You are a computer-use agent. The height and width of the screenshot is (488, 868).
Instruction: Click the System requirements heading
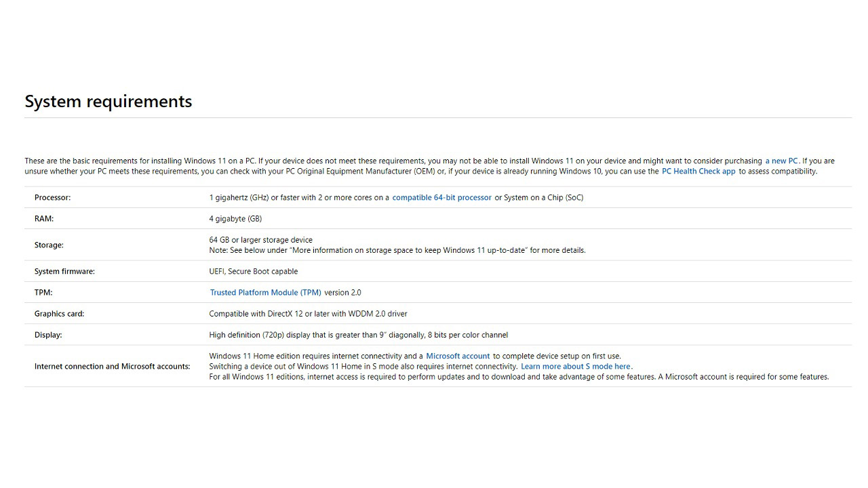pyautogui.click(x=108, y=102)
